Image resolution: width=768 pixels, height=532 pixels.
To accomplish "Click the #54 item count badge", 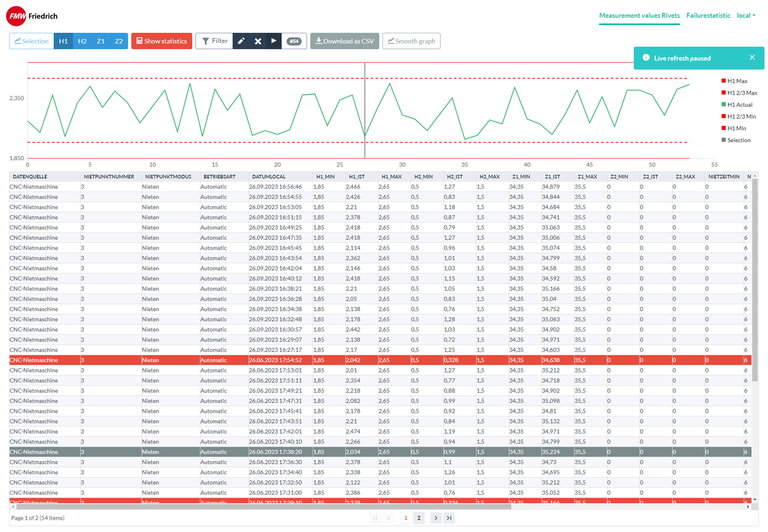I will [294, 41].
